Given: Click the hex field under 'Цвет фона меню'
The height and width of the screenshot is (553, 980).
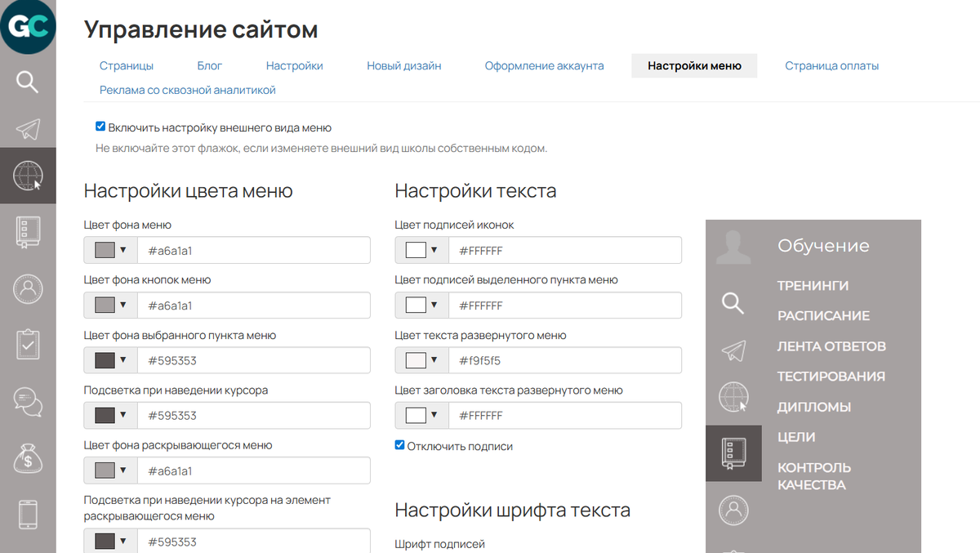Looking at the screenshot, I should tap(254, 251).
